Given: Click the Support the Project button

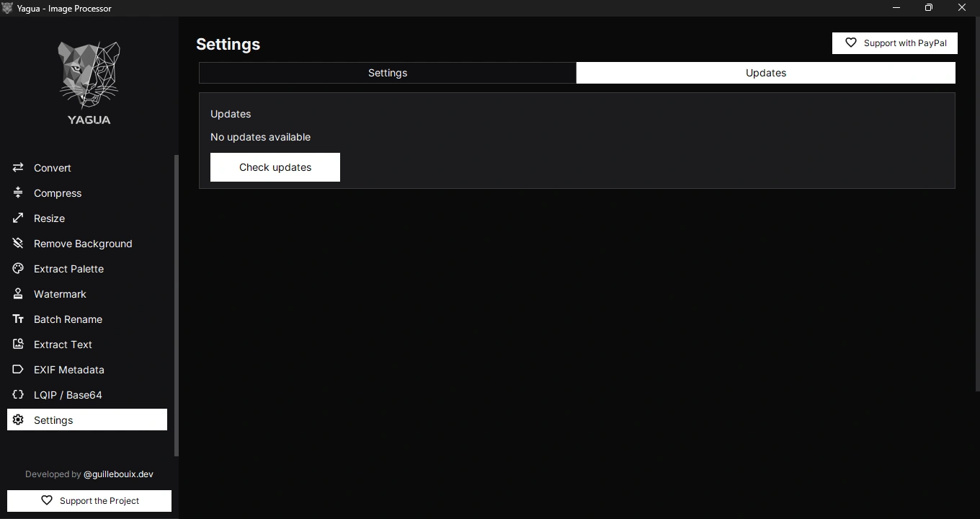Looking at the screenshot, I should 89,501.
